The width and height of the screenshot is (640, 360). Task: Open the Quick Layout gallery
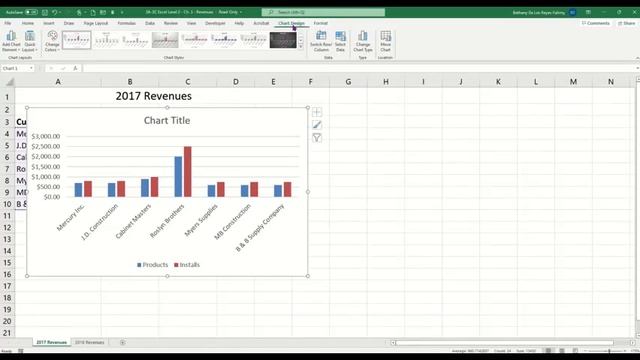29,41
